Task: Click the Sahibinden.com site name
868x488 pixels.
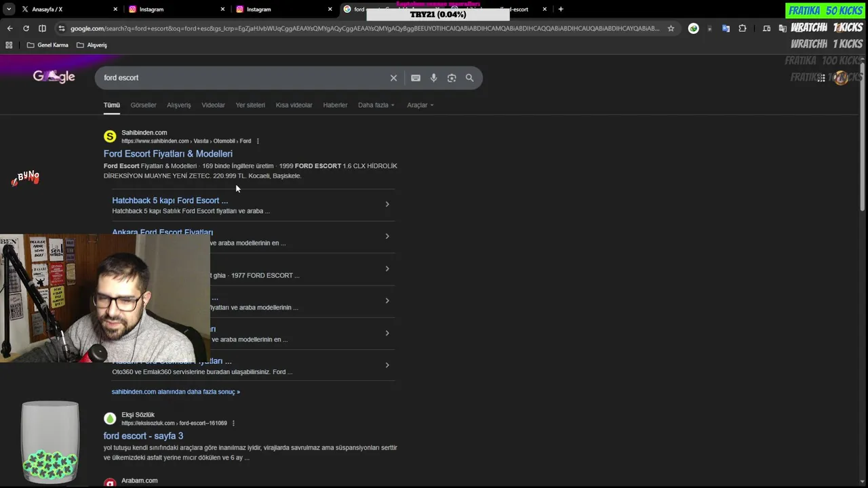Action: pos(144,133)
